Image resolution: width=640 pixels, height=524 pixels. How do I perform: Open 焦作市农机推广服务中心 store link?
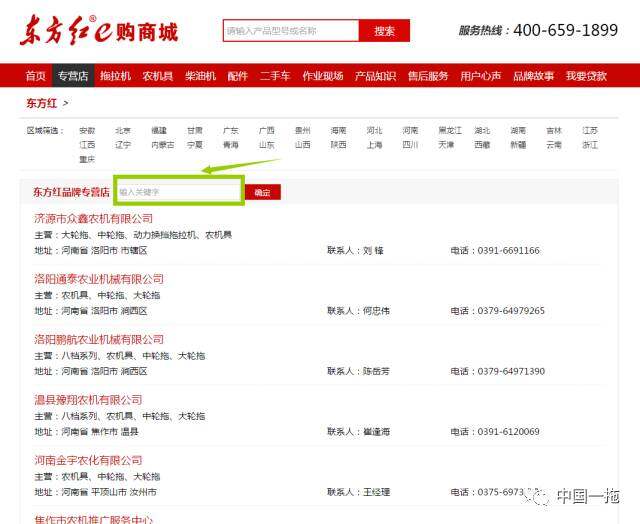pos(93,520)
